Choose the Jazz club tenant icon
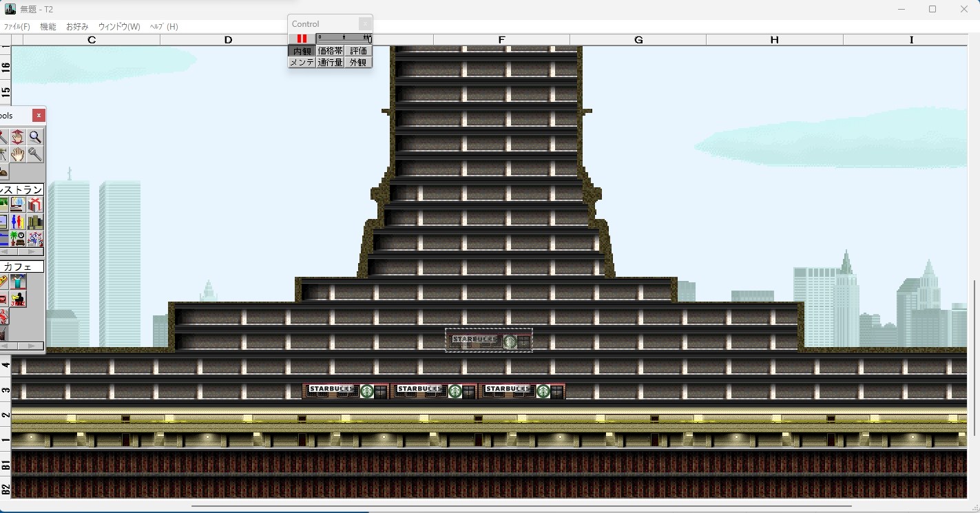The image size is (980, 513). 18,299
